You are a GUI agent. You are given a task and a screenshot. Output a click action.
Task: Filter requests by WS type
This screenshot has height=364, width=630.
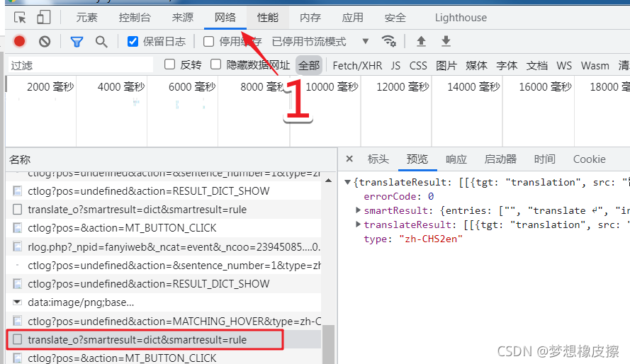click(x=564, y=65)
